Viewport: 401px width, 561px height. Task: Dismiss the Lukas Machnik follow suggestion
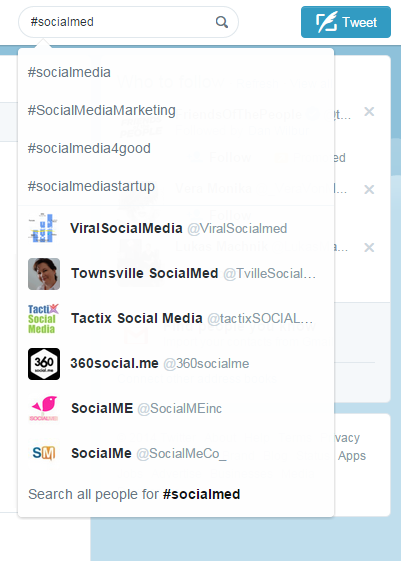click(369, 247)
